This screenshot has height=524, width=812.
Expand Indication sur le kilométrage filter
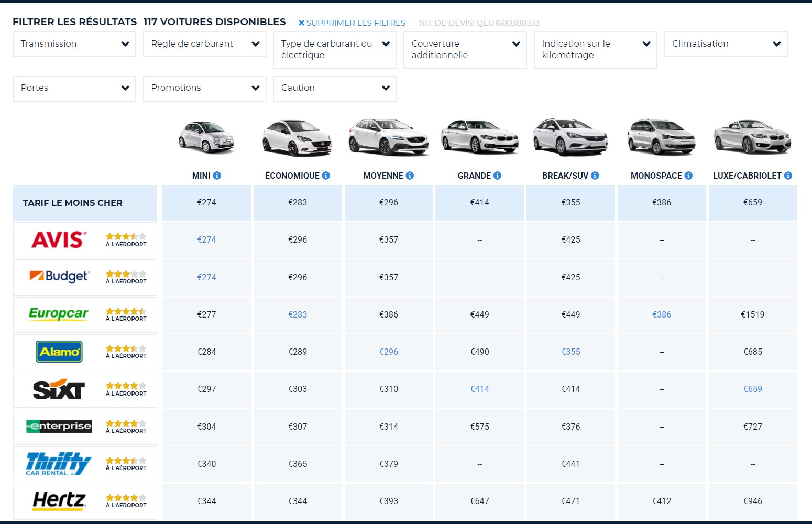pos(596,50)
